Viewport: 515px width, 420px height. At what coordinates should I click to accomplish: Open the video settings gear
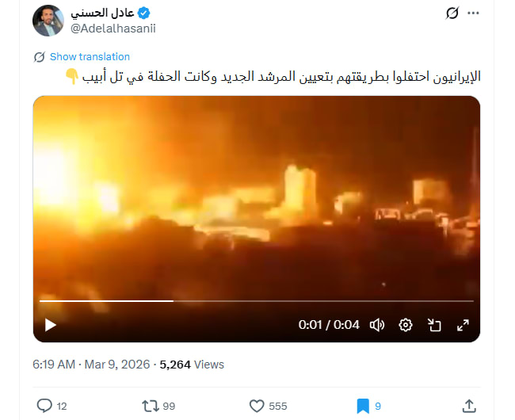406,325
